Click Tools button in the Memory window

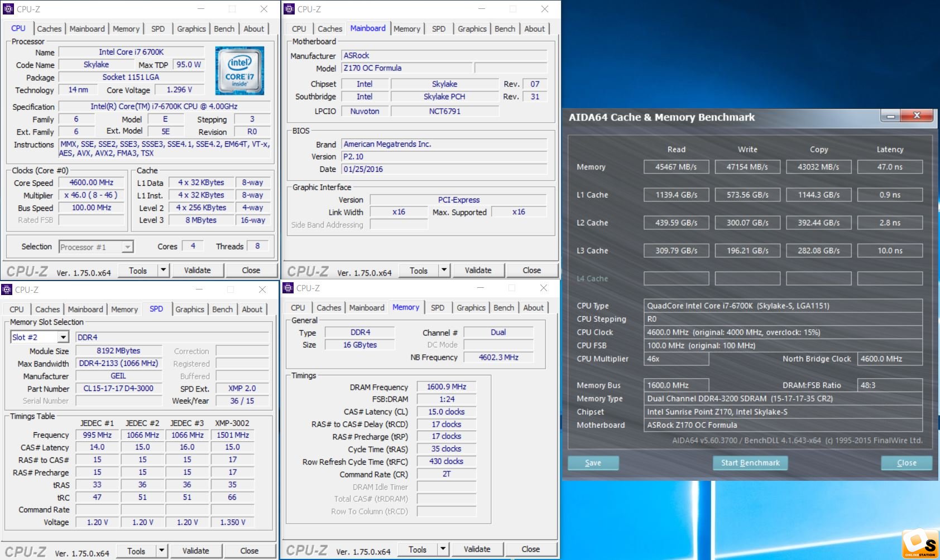coord(417,549)
